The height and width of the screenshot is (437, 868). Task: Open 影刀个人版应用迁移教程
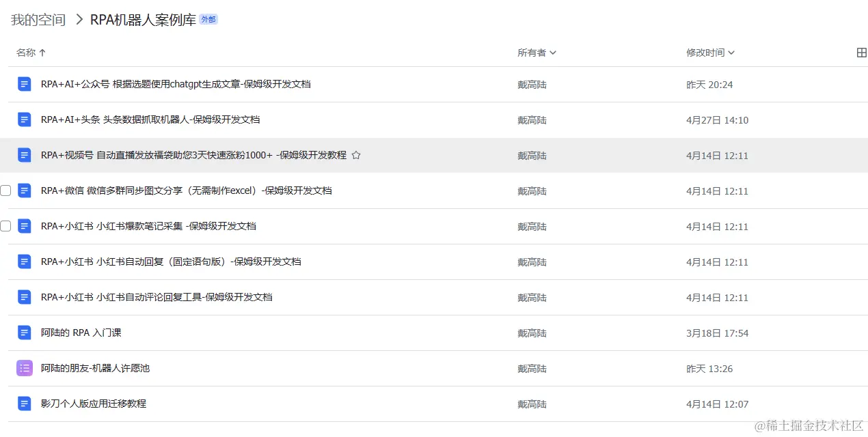[x=93, y=404]
